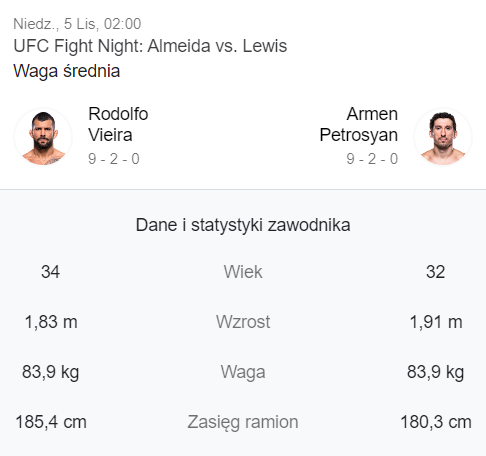The height and width of the screenshot is (456, 486).
Task: Click the Armen Petrosyan name link
Action: click(359, 124)
